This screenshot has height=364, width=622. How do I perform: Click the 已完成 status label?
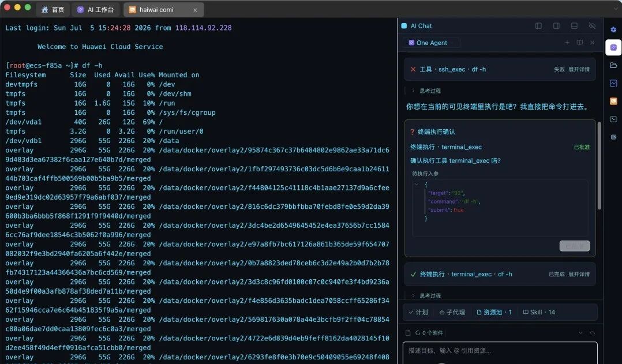[x=557, y=275]
